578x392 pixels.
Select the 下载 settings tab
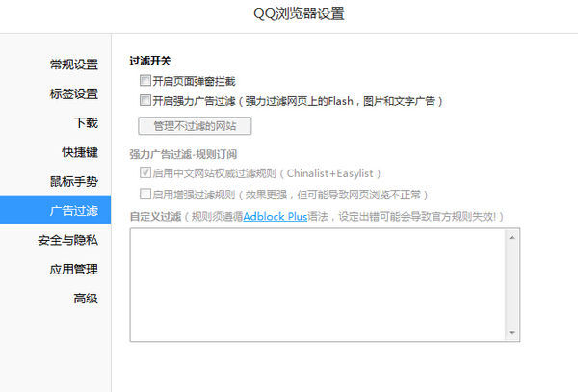coord(85,122)
